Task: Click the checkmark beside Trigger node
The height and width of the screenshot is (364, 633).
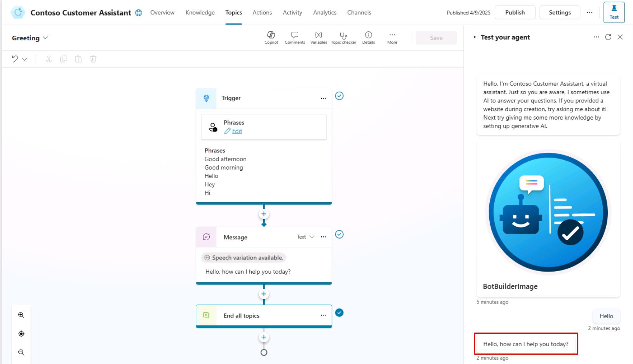Action: pyautogui.click(x=339, y=96)
